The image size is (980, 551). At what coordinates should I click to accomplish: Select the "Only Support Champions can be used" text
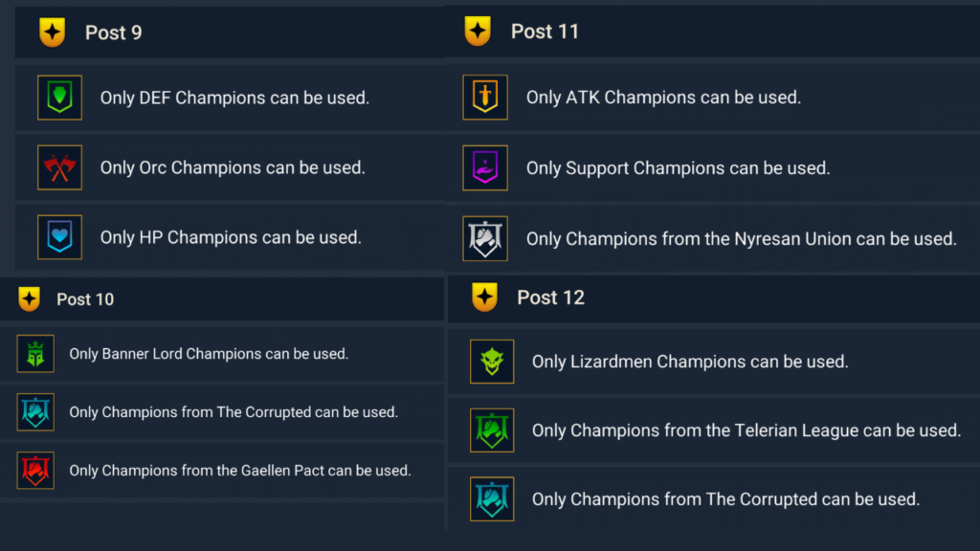coord(678,167)
